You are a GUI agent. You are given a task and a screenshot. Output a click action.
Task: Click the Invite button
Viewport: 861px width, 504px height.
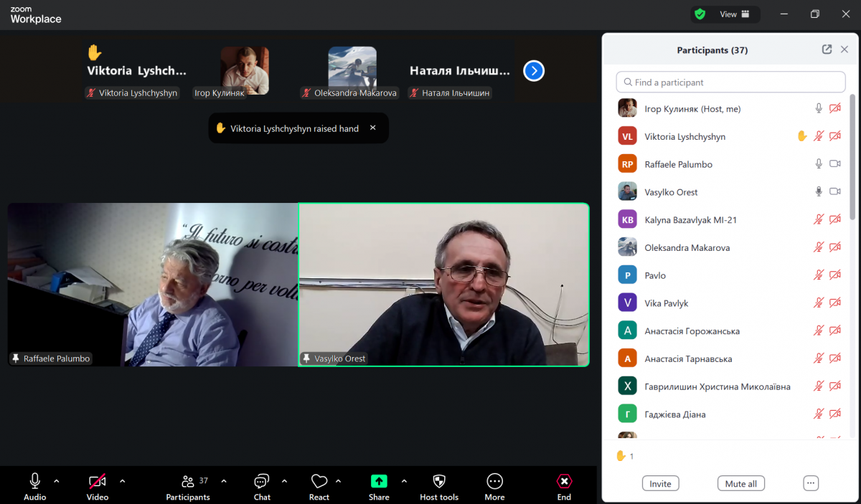click(x=660, y=483)
